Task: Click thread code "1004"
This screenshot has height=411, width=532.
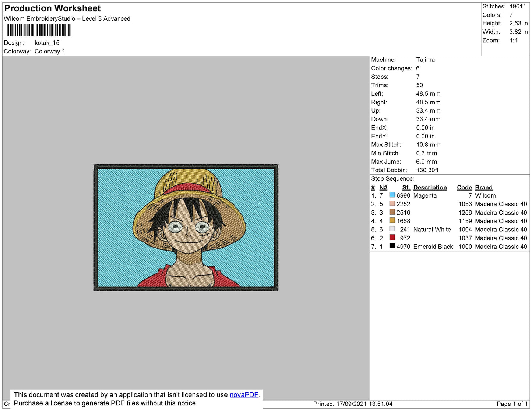Action: click(x=465, y=229)
